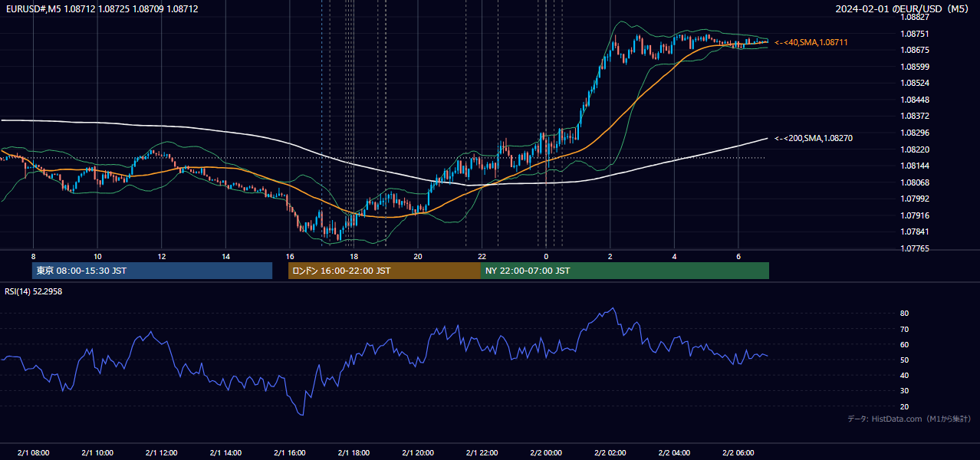Click the 1.07841 price axis label
The height and width of the screenshot is (460, 980).
pos(916,232)
